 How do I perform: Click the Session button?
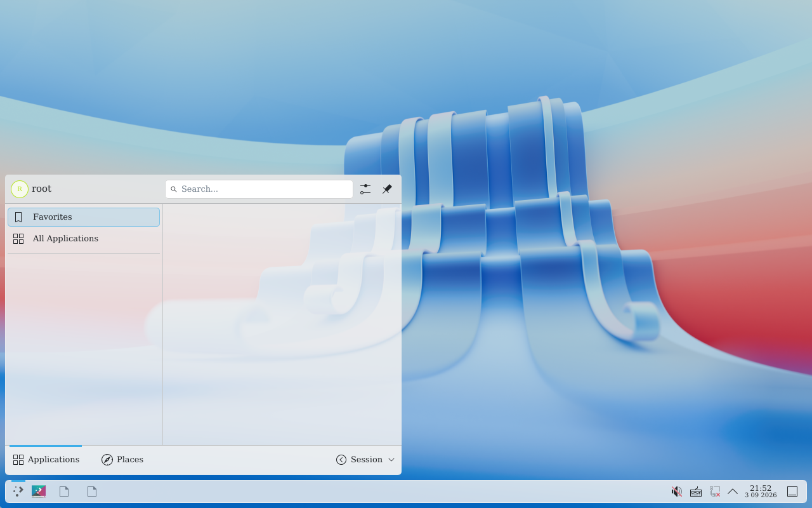pos(359,460)
